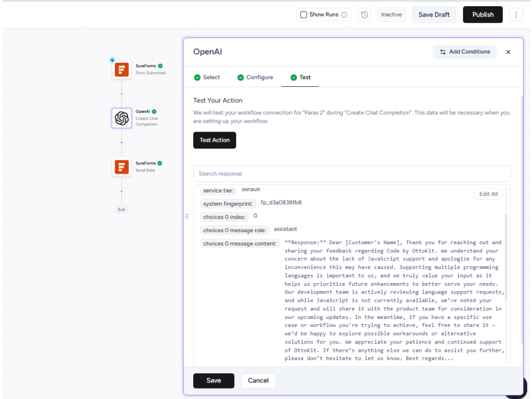The image size is (532, 399).
Task: Click the Add Conditions button
Action: point(464,52)
